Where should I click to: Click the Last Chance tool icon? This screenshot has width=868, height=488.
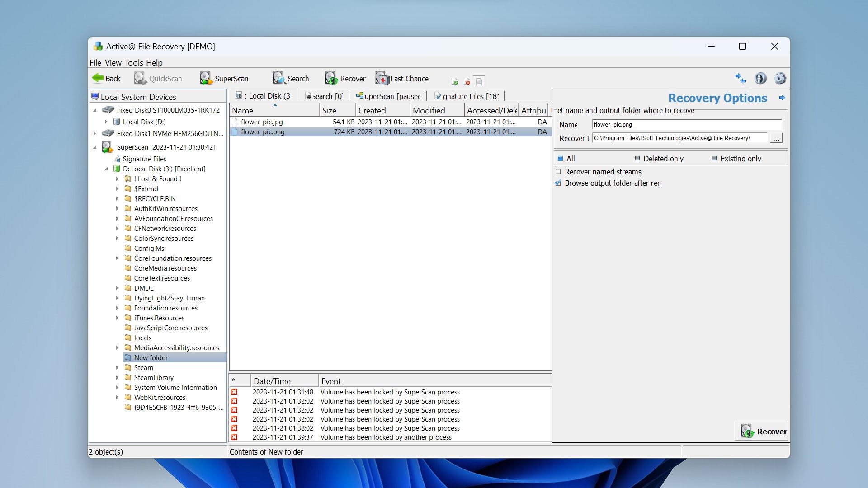coord(380,78)
